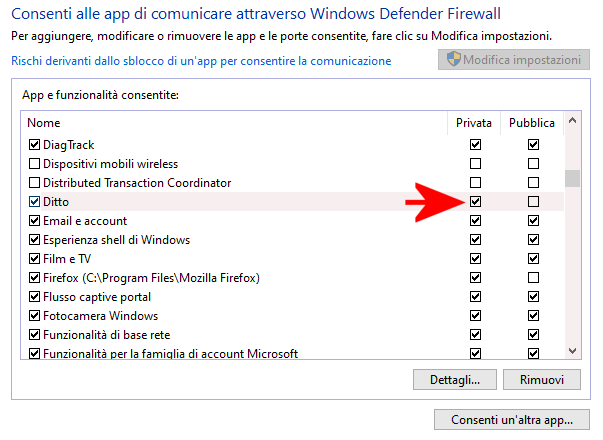603x440 pixels.
Task: Enable Ditto on Pubblica networks
Action: coord(533,202)
